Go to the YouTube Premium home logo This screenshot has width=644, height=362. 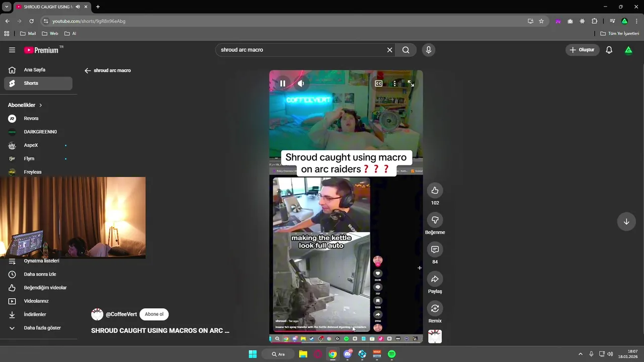(x=43, y=50)
